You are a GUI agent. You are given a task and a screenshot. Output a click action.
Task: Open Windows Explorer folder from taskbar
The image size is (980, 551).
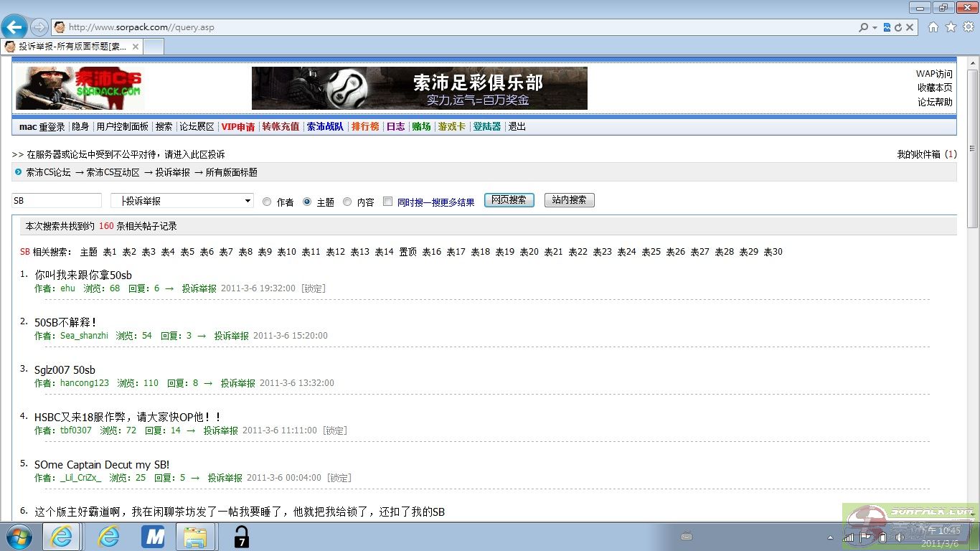point(195,537)
